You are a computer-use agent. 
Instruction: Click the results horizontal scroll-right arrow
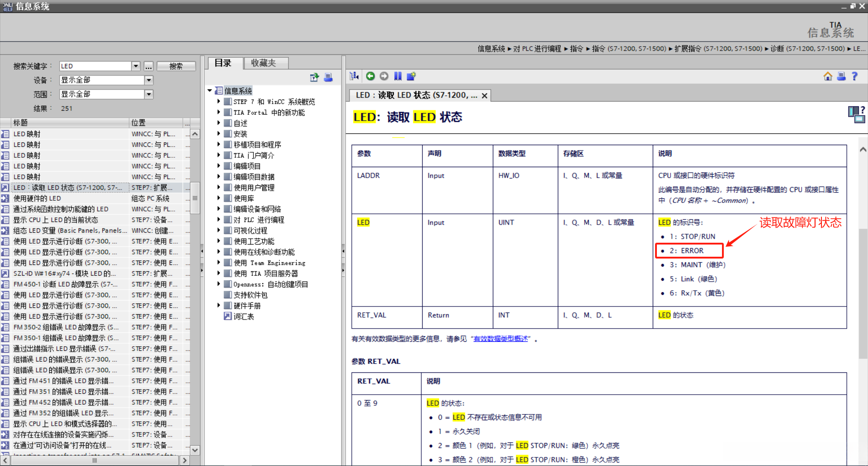[x=184, y=461]
